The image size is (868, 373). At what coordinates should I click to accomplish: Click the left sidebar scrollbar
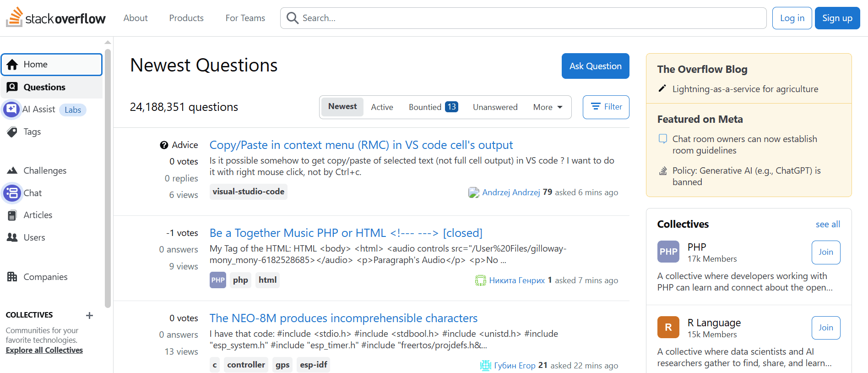[108, 179]
